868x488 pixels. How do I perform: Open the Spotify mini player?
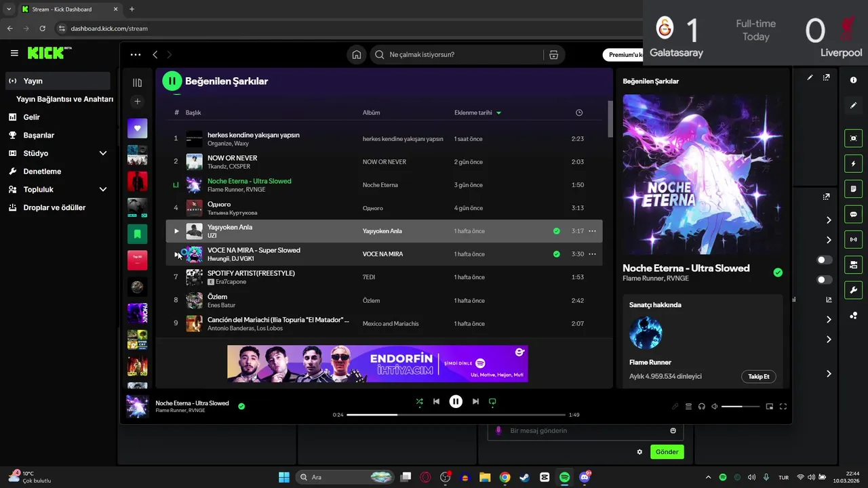coord(770,407)
